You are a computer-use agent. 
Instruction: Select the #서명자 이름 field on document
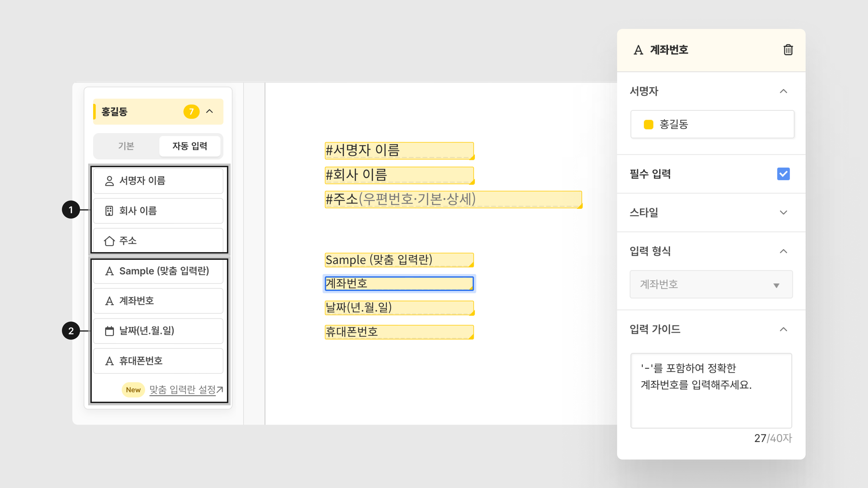click(399, 150)
